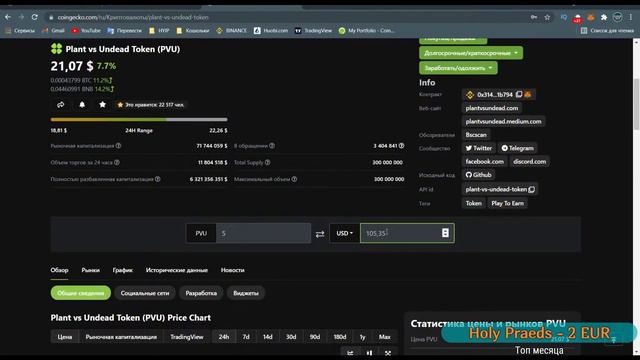Image resolution: width=640 pixels, height=360 pixels.
Task: Copy the contract address 0x314...1b794
Action: click(519, 94)
